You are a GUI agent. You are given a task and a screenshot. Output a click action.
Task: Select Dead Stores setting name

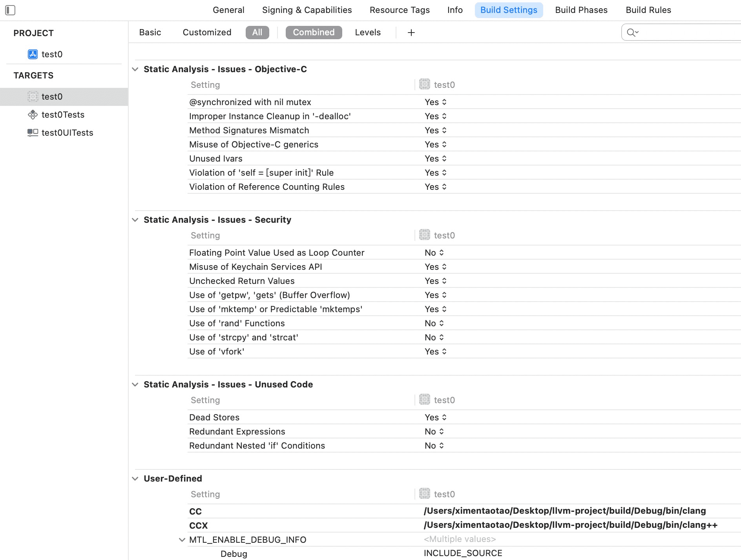214,417
